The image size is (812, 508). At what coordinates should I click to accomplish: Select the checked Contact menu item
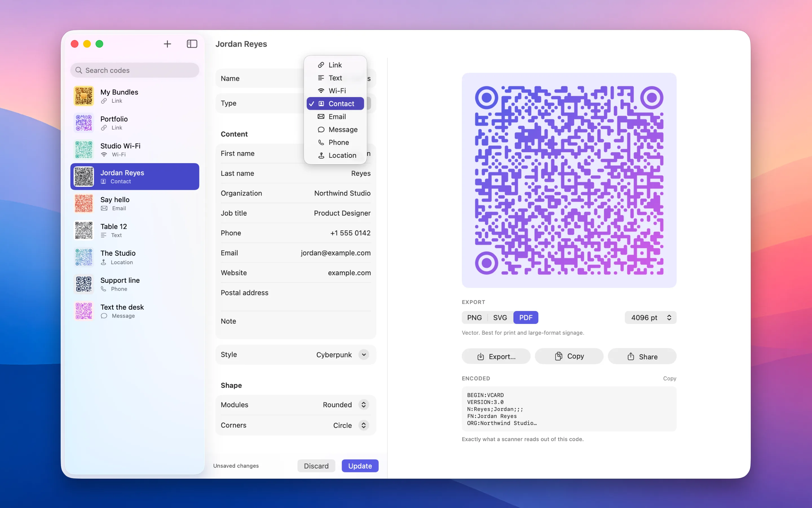click(335, 104)
